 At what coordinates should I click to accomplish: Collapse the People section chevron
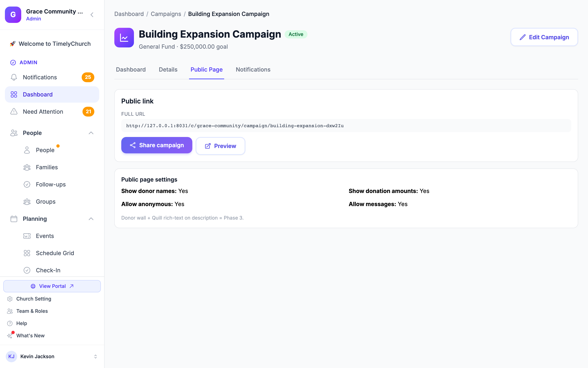tap(91, 133)
